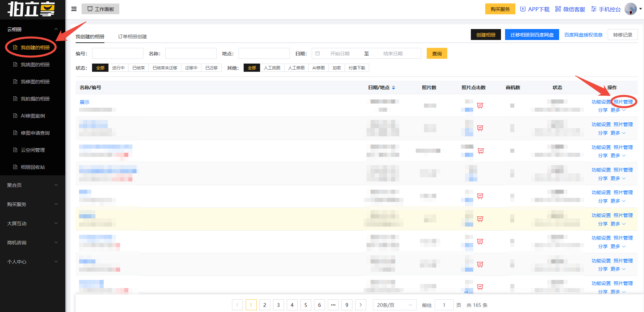Click the user avatar at top right
The image size is (644, 312).
tap(630, 9)
